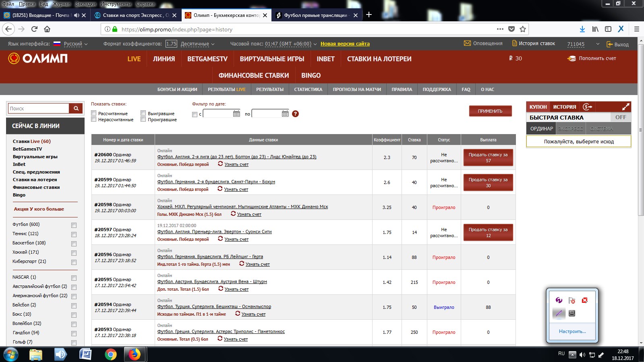This screenshot has height=362, width=644.
Task: Select the LIVE menu item
Action: 134,59
